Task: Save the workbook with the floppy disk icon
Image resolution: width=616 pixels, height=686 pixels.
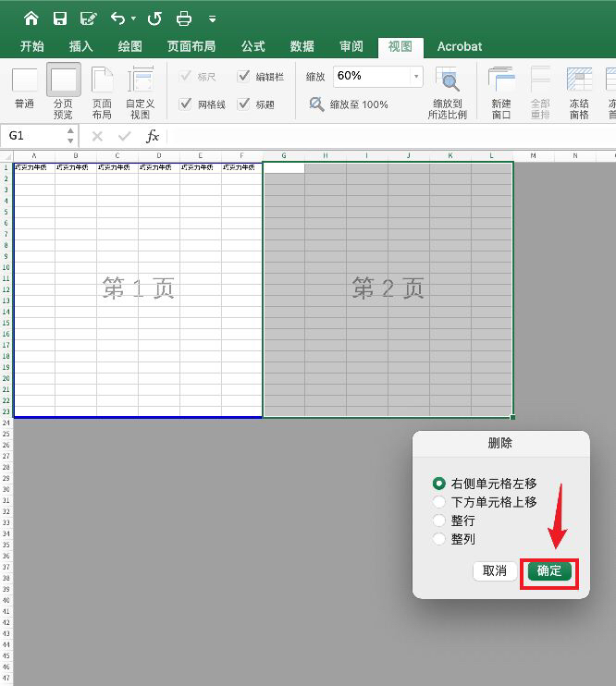Action: point(60,18)
